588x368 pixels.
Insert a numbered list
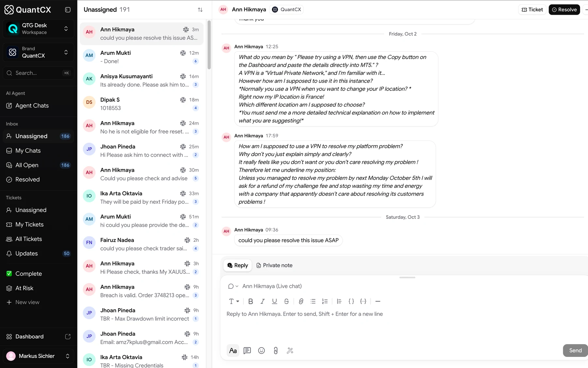pyautogui.click(x=325, y=301)
